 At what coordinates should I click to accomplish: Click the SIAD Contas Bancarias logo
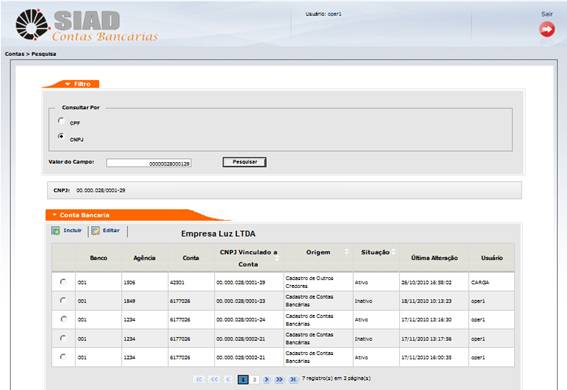[87, 25]
